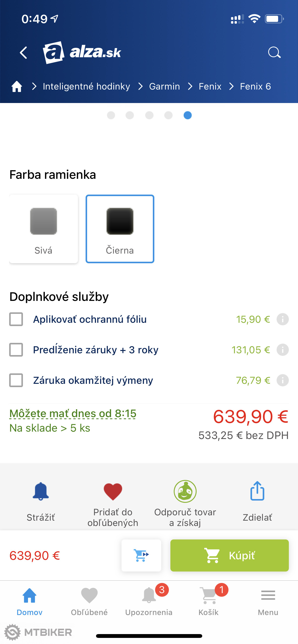This screenshot has width=298, height=644.
Task: Switch to Košík tab
Action: click(209, 601)
